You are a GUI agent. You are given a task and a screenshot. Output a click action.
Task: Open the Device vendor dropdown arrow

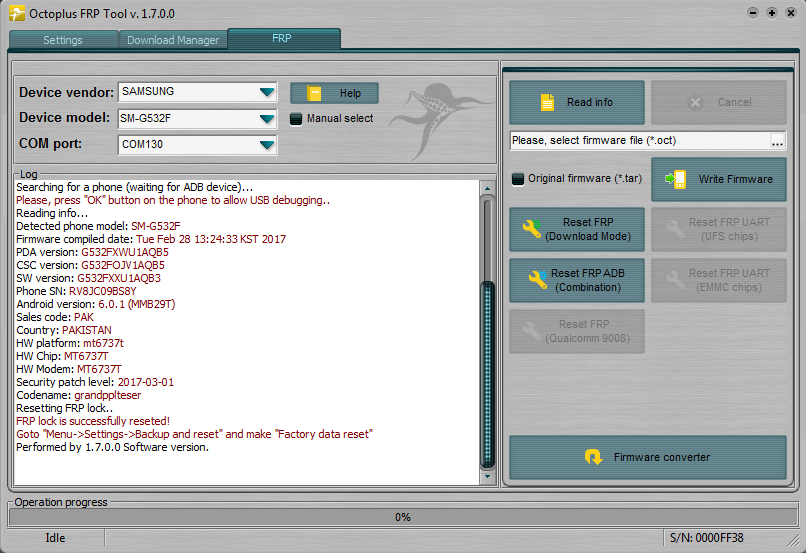(267, 92)
